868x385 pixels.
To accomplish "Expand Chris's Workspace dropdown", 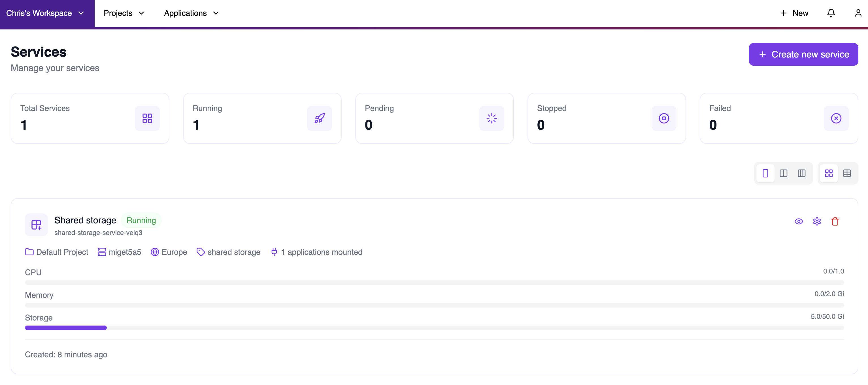I will 45,13.
